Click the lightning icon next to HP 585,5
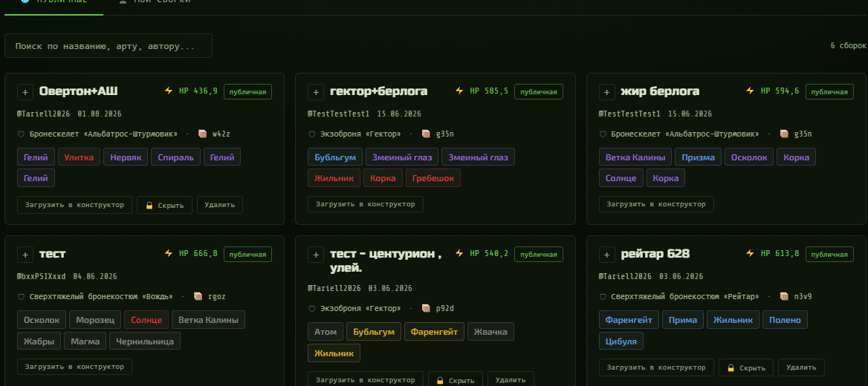868x386 pixels. (x=459, y=91)
